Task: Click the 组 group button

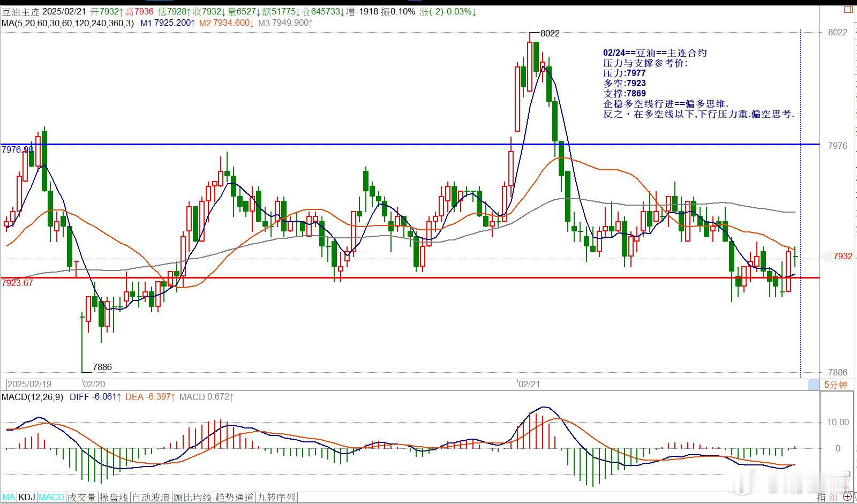Action: (834, 498)
